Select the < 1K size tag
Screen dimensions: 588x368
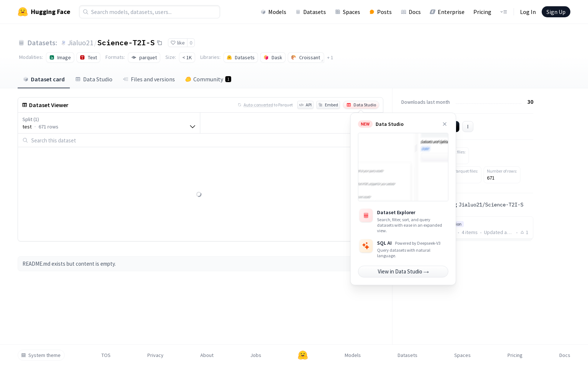(187, 57)
